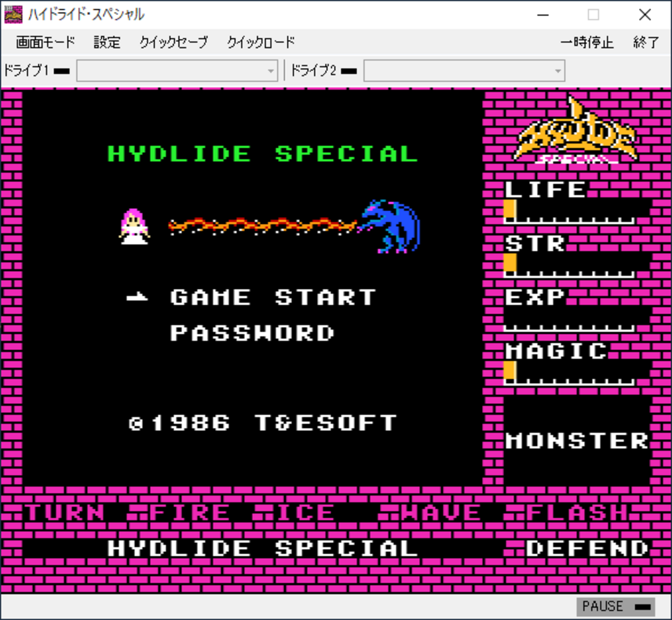Screen dimensions: 672x620
Task: Click the green HYDLIDE SPECIAL title
Action: [263, 154]
